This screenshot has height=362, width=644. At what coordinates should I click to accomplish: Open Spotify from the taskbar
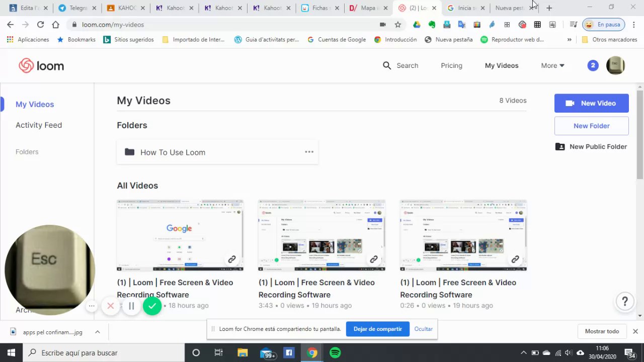pos(335,352)
